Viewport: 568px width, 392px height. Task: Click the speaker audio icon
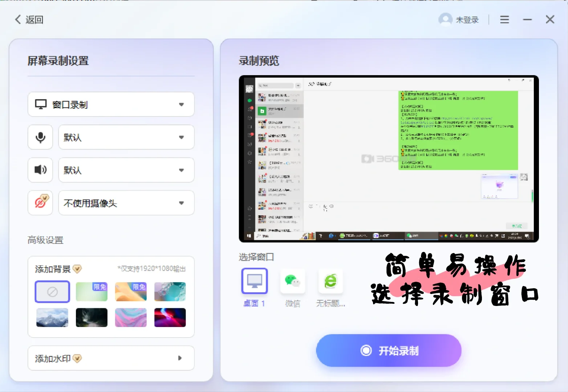(40, 170)
